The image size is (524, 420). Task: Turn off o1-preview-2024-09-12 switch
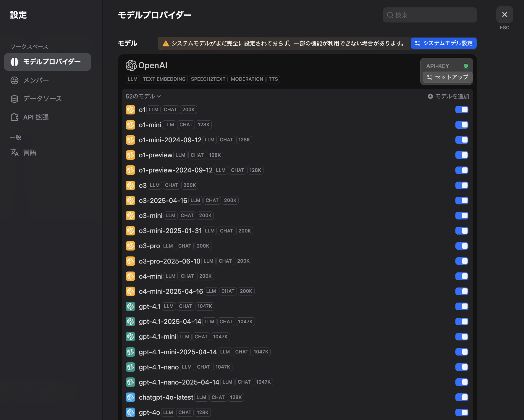(462, 170)
